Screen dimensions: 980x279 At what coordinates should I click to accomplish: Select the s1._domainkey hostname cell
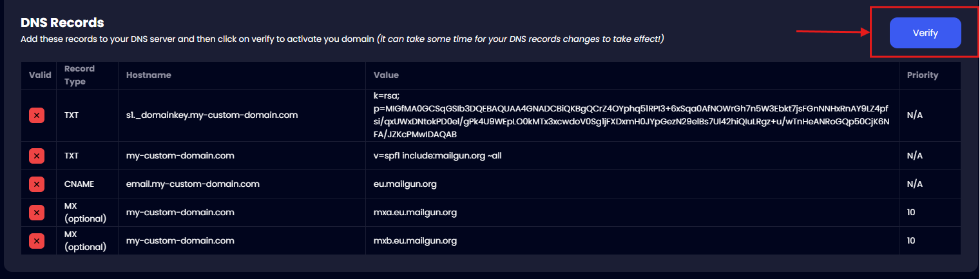coord(212,115)
